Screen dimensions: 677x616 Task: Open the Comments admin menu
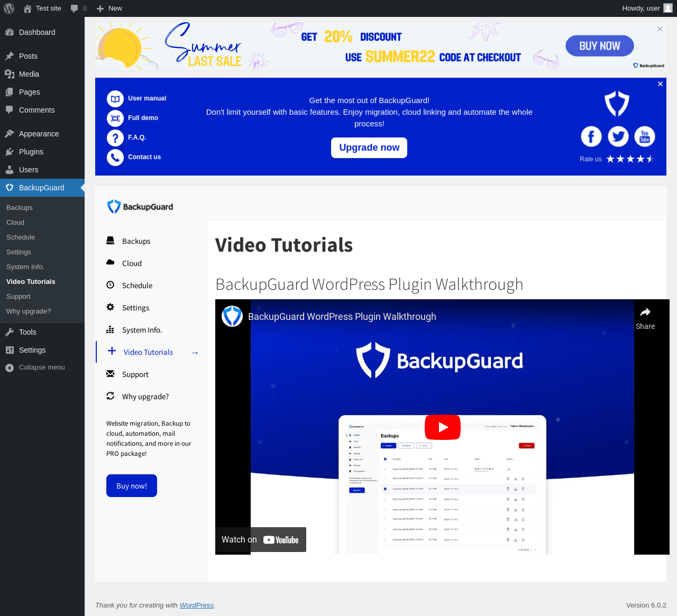coord(42,110)
